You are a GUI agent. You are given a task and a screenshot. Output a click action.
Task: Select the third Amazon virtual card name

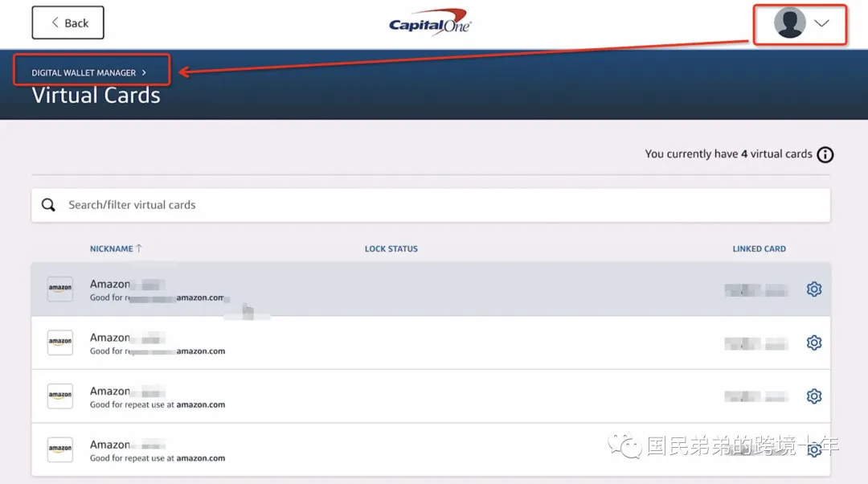pos(110,392)
